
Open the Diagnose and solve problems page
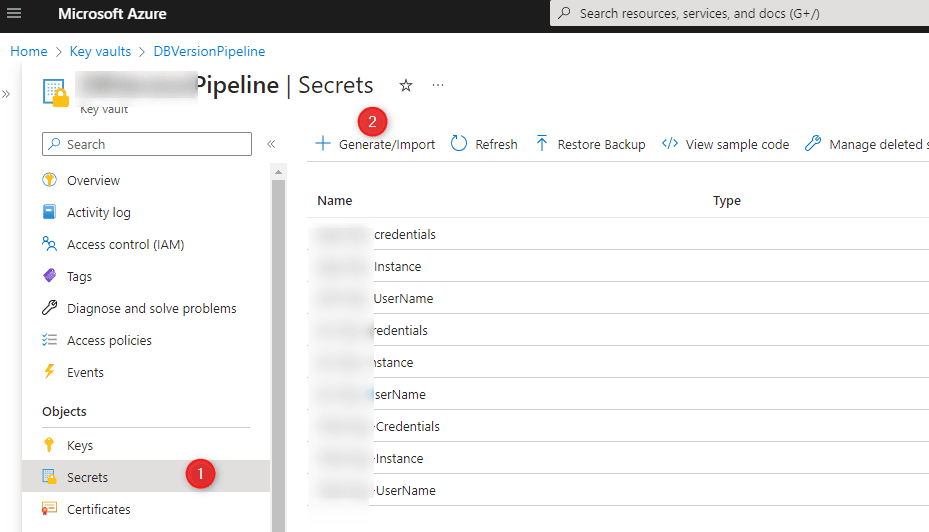151,308
